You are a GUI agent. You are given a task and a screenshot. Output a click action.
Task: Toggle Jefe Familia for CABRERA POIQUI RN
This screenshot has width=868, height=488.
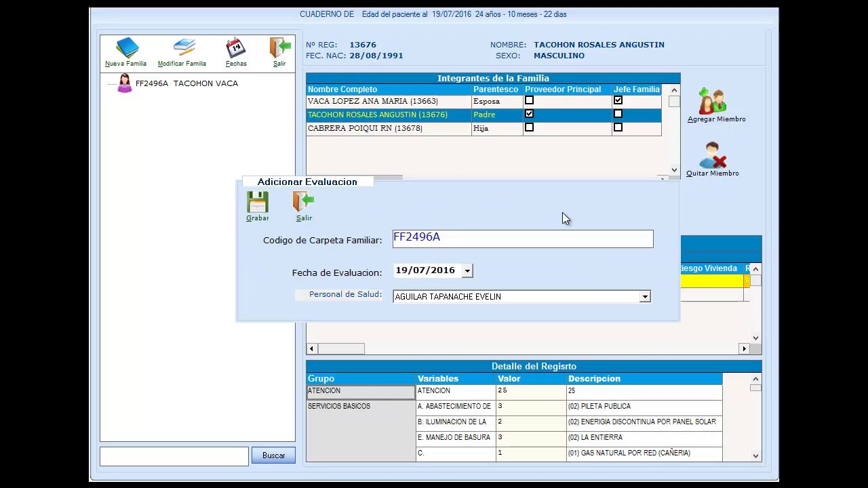pos(618,127)
